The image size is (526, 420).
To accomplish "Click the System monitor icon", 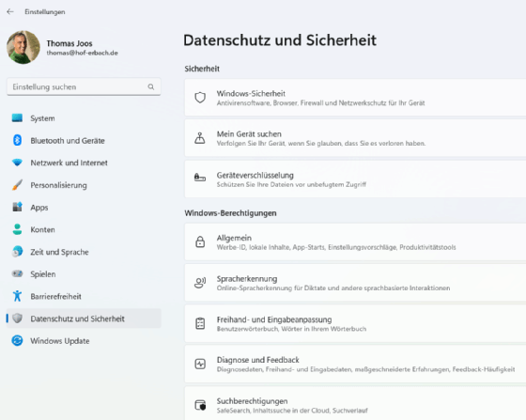I will click(x=17, y=118).
